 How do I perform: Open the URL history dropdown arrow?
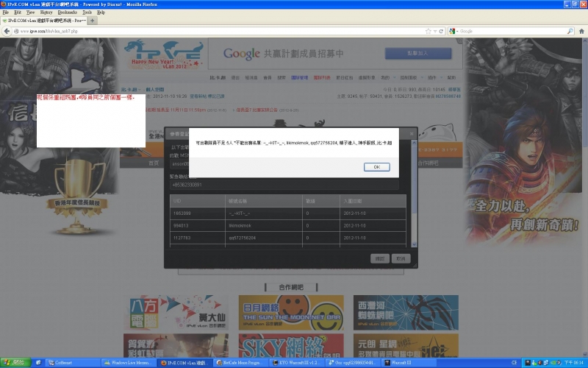coord(435,31)
